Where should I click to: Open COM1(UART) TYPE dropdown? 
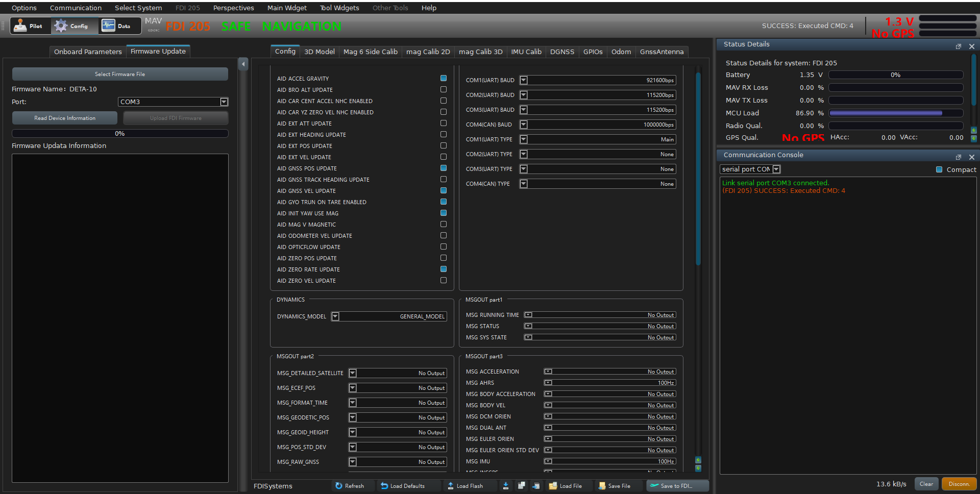(x=598, y=139)
